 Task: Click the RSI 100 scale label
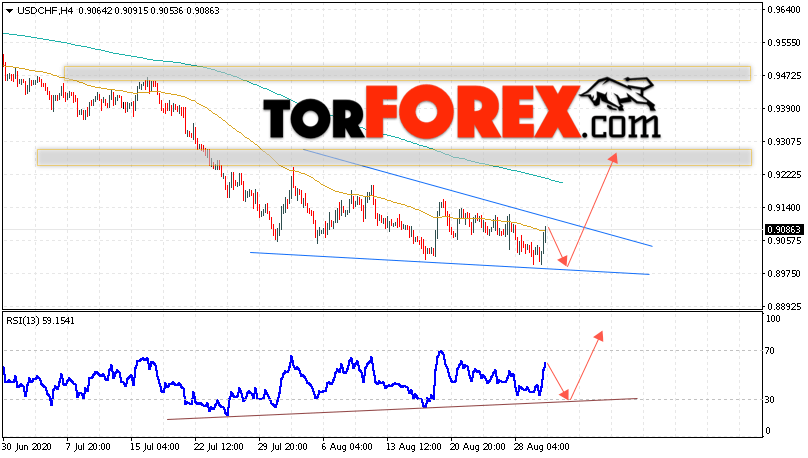click(773, 319)
